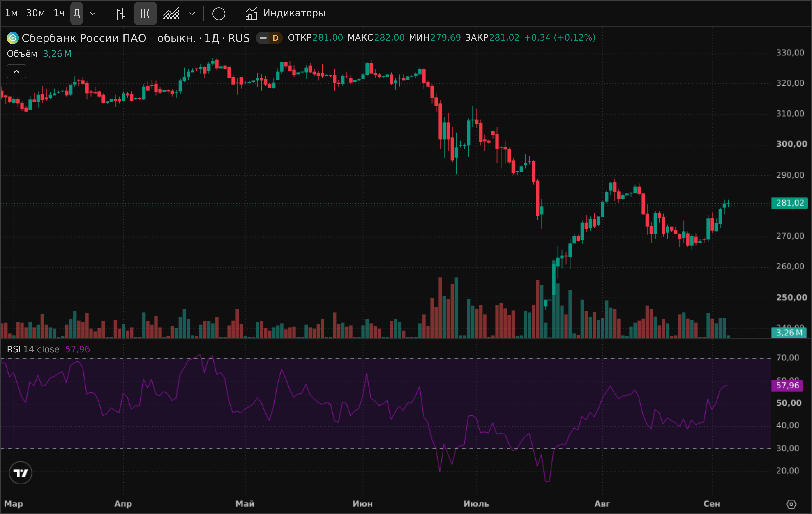812x514 pixels.
Task: Click the volume axis label 3,26 M
Action: [x=789, y=333]
